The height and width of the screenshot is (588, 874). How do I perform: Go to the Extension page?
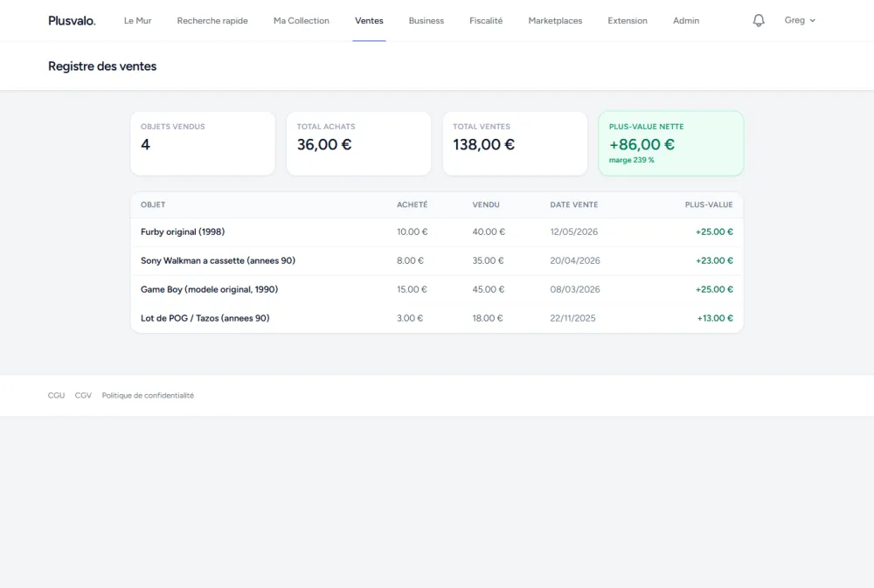coord(628,21)
